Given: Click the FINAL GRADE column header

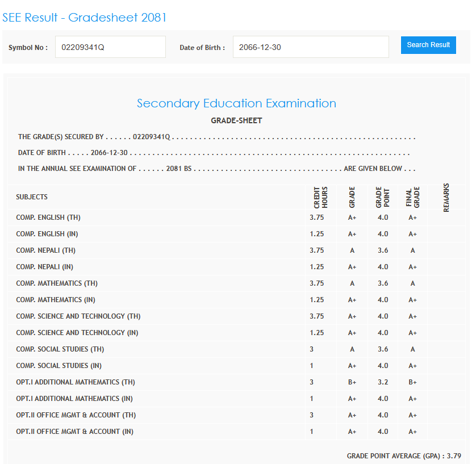Looking at the screenshot, I should (412, 197).
